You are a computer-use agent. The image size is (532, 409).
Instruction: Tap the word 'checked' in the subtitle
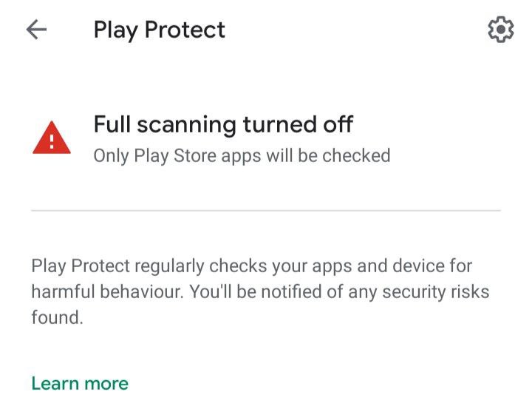tap(356, 155)
